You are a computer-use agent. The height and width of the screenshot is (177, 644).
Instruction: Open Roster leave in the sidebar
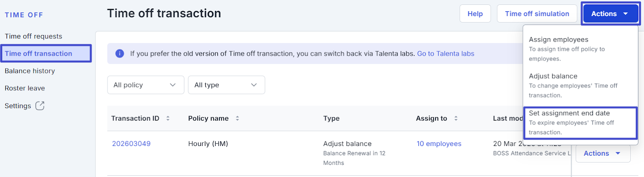pos(25,88)
